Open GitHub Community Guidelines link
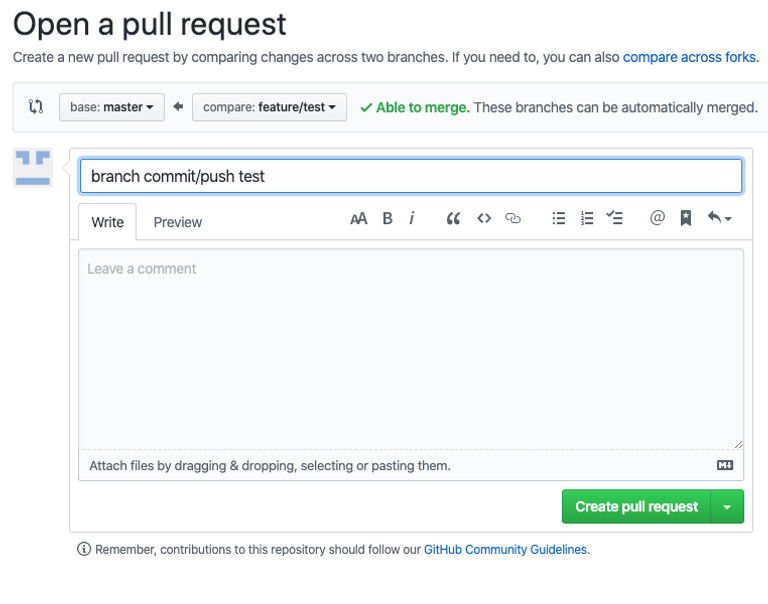This screenshot has width=768, height=604. 505,550
